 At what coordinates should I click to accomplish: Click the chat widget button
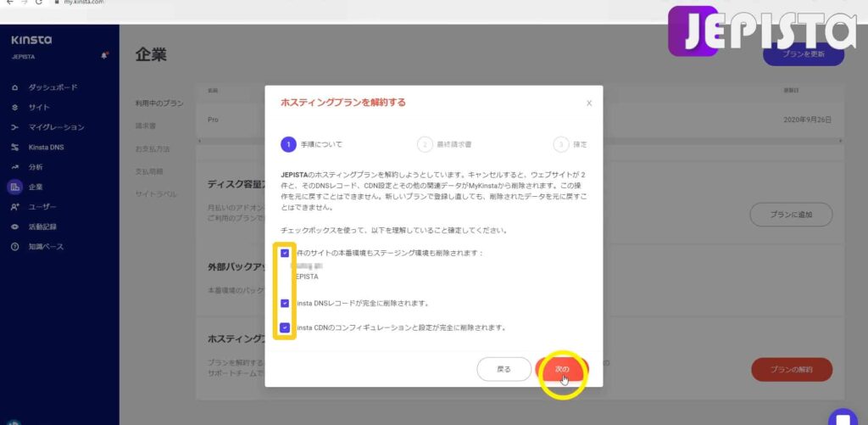[843, 418]
